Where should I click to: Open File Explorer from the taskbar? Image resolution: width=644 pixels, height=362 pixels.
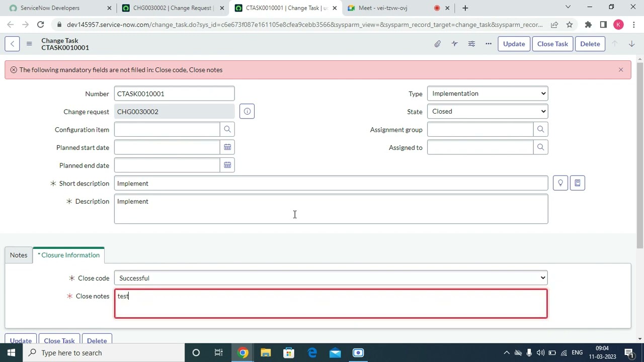point(266,353)
